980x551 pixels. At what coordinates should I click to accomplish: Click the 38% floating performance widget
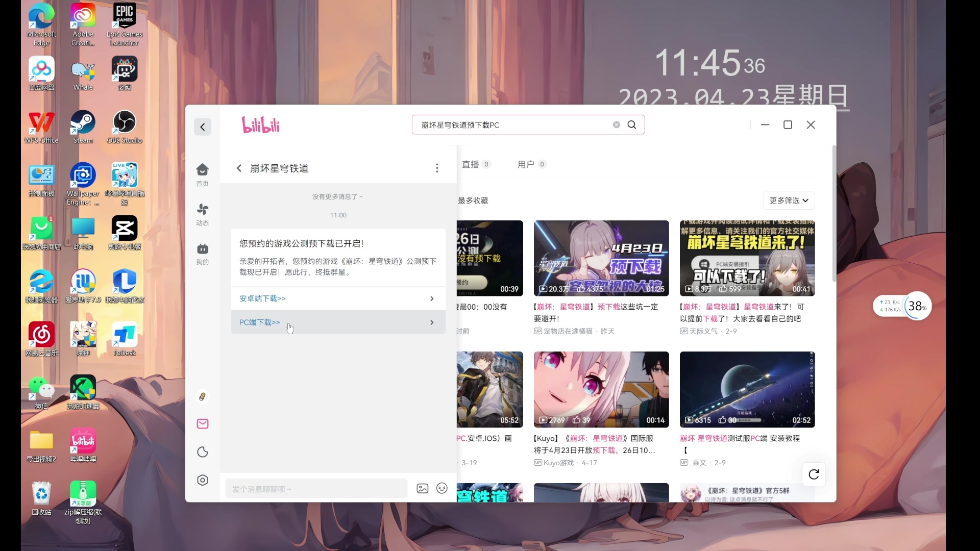click(x=917, y=306)
